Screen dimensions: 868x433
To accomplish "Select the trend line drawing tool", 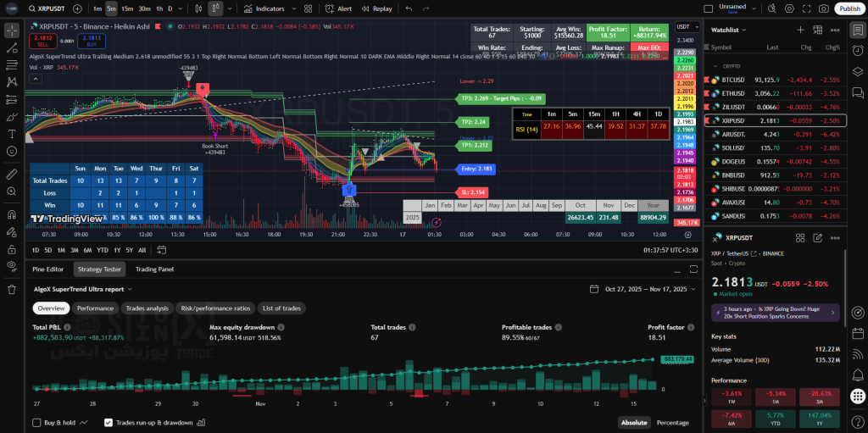I will [12, 47].
